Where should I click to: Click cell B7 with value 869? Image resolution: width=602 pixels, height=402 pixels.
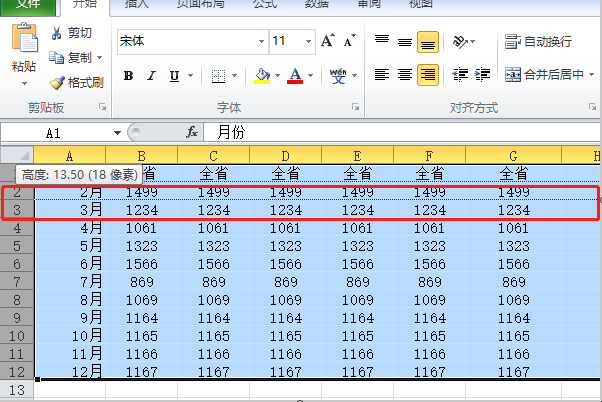pyautogui.click(x=141, y=282)
